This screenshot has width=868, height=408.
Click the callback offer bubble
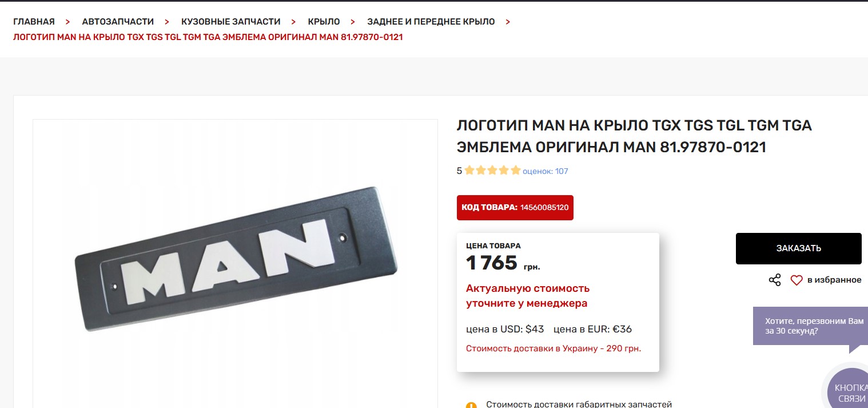[x=810, y=326]
